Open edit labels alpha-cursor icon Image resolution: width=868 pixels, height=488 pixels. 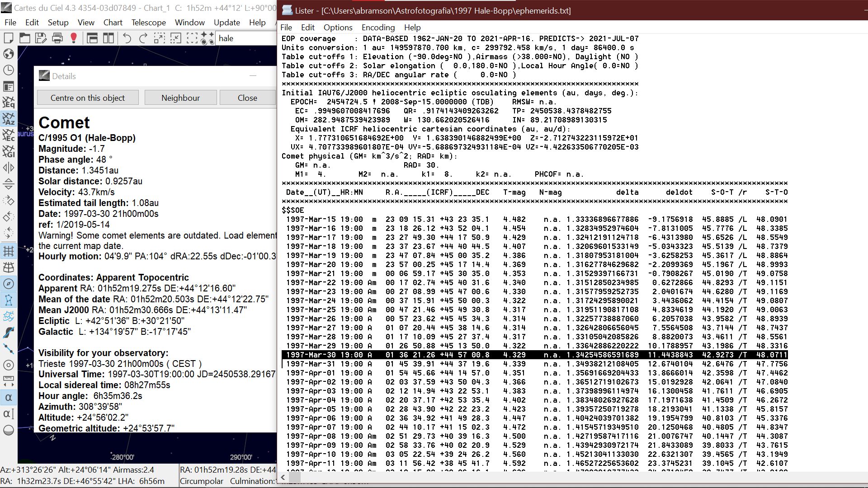pos(9,414)
